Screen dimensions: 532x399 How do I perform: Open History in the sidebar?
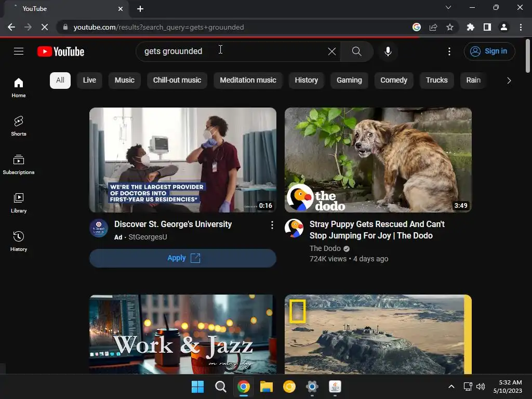(x=19, y=241)
